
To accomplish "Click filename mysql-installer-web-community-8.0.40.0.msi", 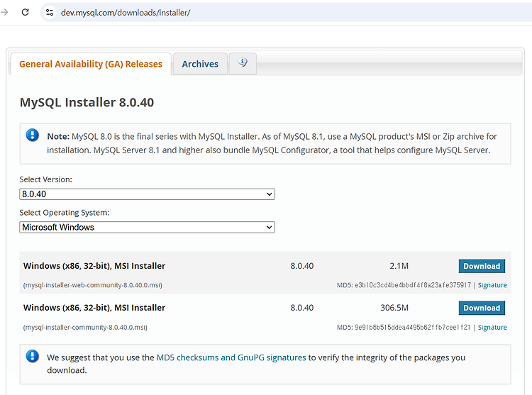I will [93, 285].
